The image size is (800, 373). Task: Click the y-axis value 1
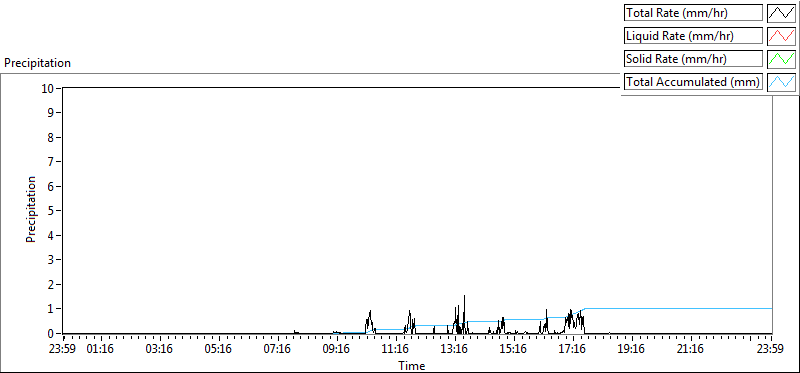52,309
